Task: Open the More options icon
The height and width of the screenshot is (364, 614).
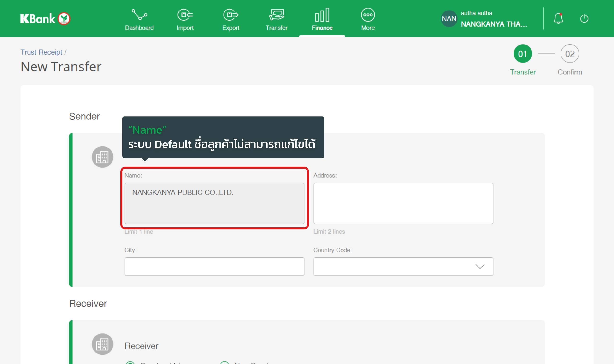Action: pos(368,15)
